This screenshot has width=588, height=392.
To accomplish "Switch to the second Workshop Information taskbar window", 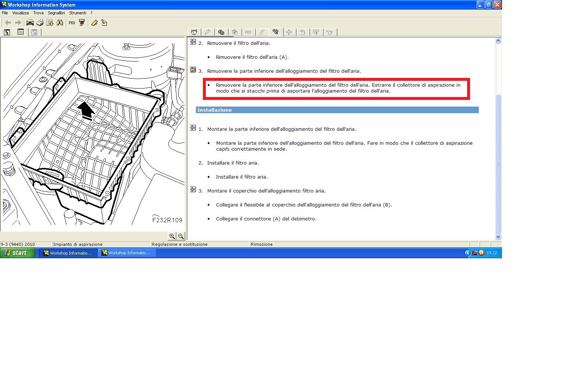I will click(x=127, y=253).
